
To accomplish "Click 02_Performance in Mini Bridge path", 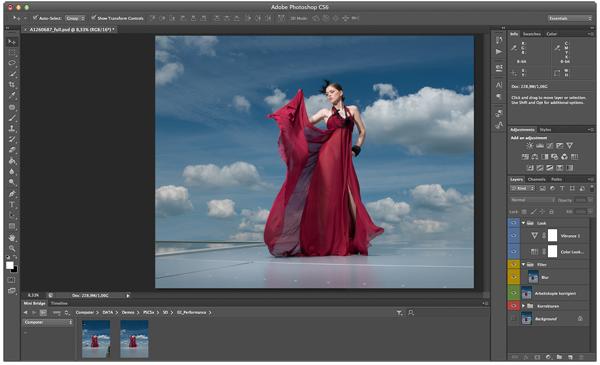I will 192,313.
